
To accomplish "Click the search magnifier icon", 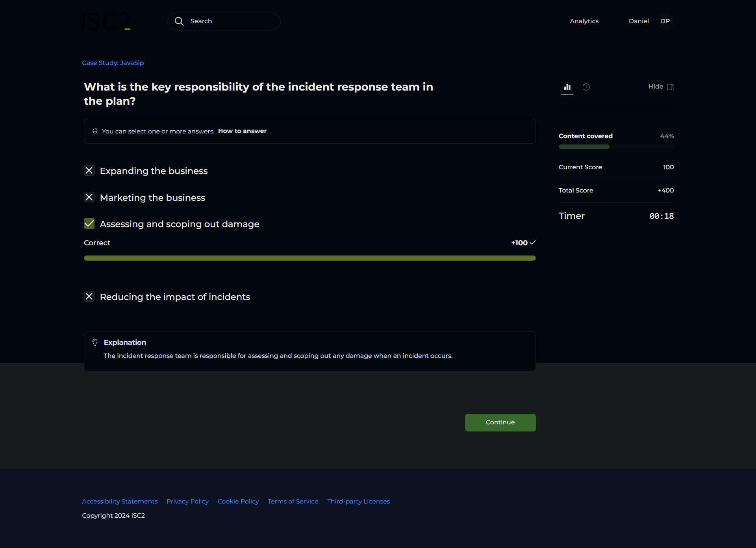I will coord(179,21).
